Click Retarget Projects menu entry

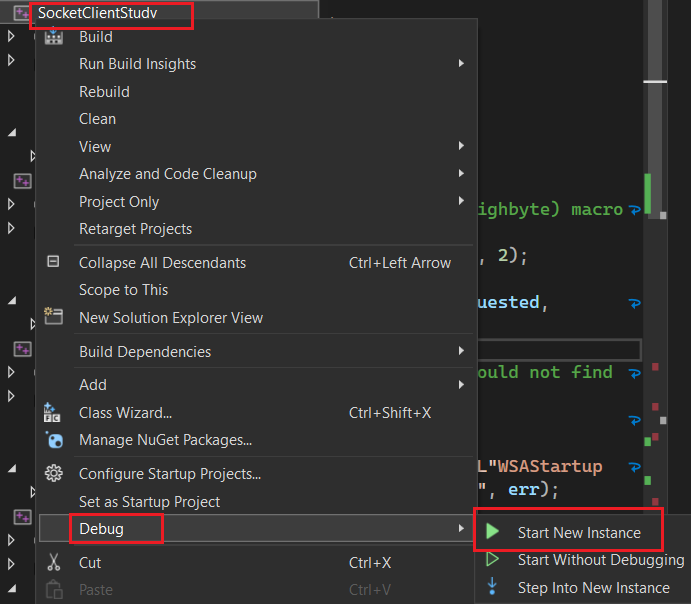tap(135, 229)
